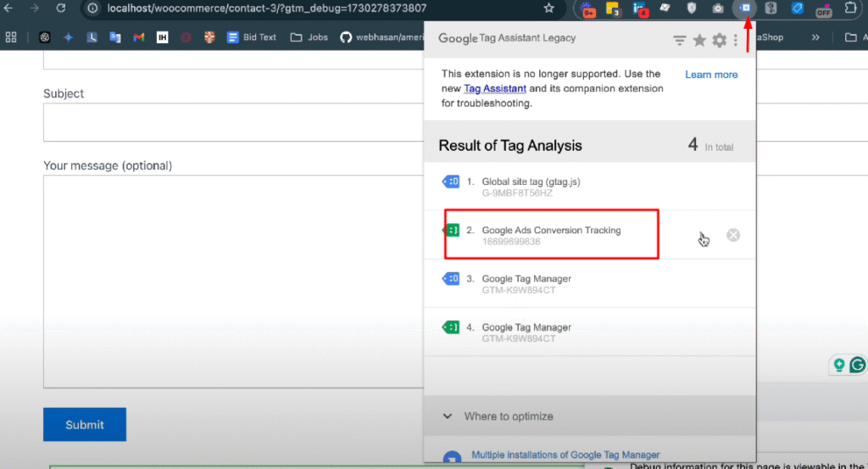
Task: Click blue tag icon of third Tag Manager row
Action: tap(451, 278)
